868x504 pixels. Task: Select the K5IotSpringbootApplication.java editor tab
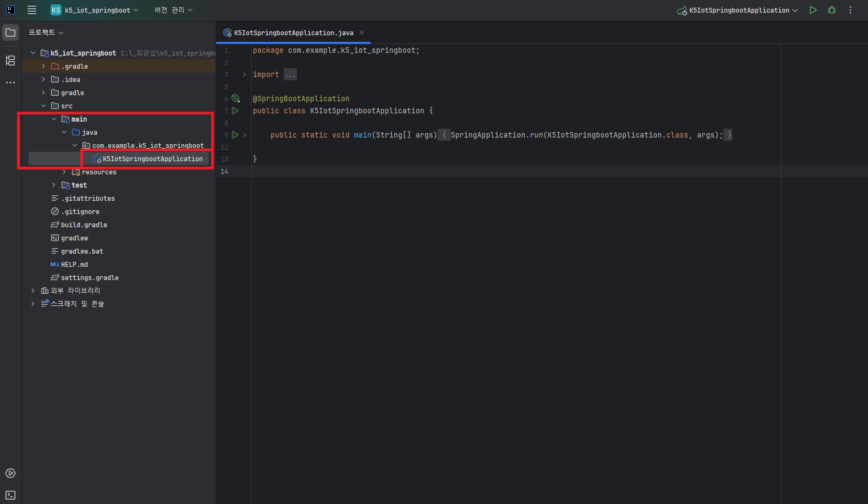293,33
